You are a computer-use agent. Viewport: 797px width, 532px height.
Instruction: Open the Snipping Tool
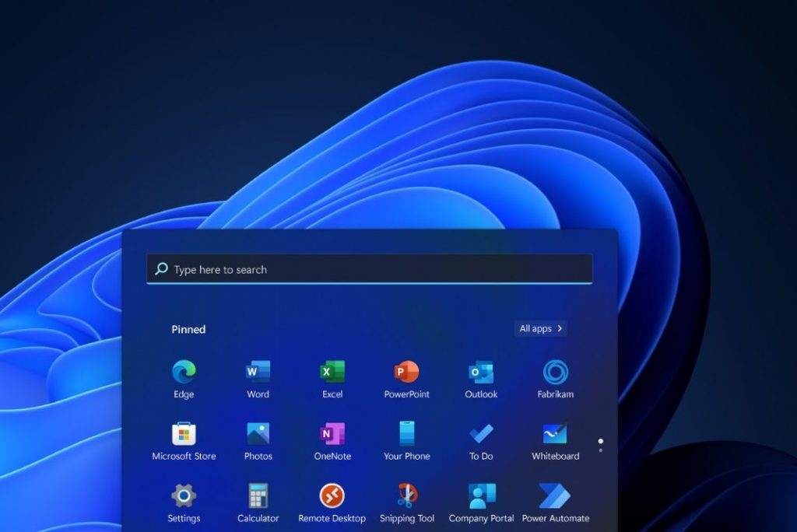click(x=406, y=495)
